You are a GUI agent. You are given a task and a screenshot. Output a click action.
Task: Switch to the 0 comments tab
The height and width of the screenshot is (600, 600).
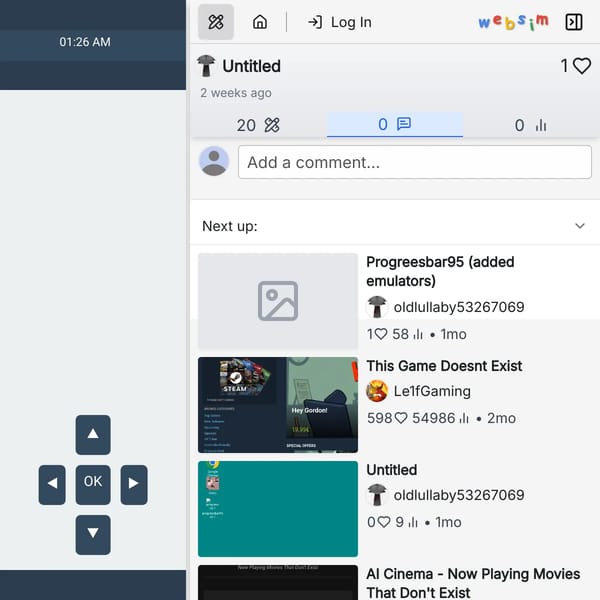tap(395, 124)
